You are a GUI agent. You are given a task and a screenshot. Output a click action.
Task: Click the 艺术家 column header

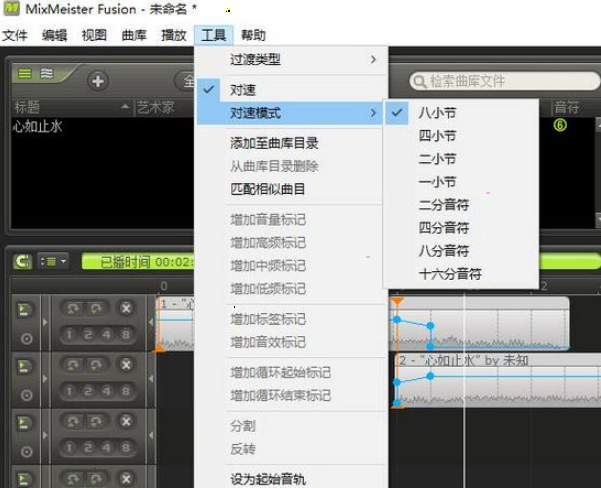click(x=156, y=108)
